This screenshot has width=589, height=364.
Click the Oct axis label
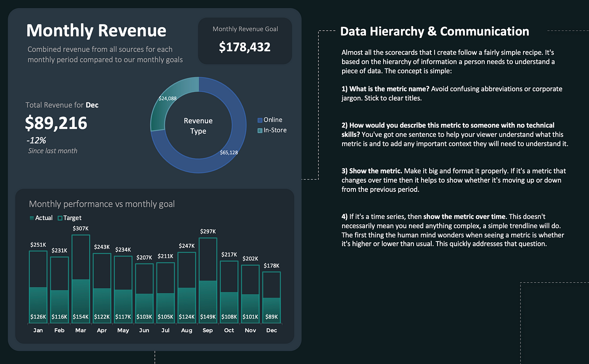click(x=229, y=330)
